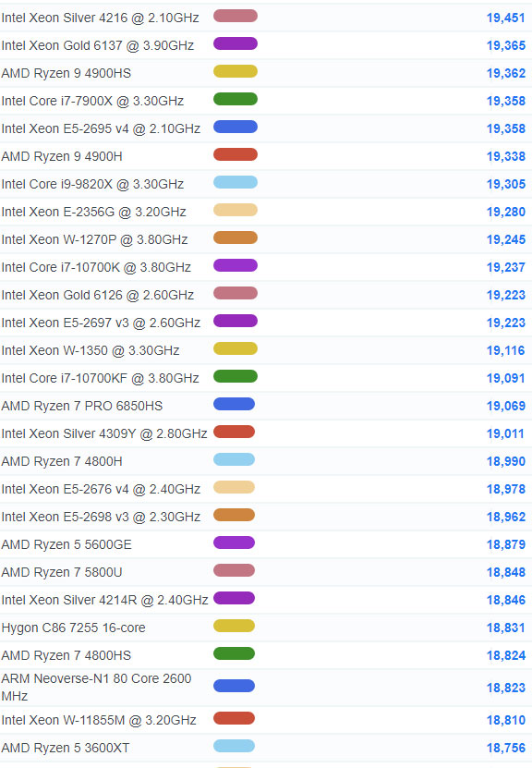Open AMD Ryzen 9 4900HS details
This screenshot has width=532, height=768.
click(x=66, y=73)
